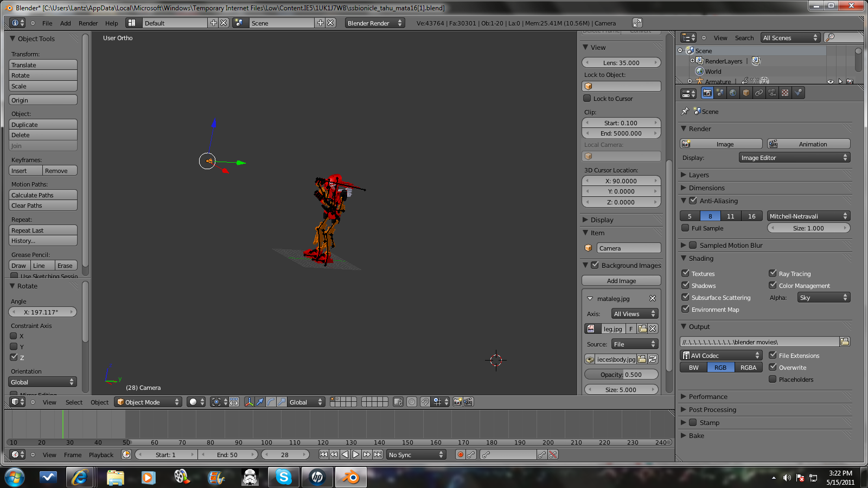Screen dimensions: 868x488
Task: Open the Blender Render engine dropdown
Action: pos(375,23)
